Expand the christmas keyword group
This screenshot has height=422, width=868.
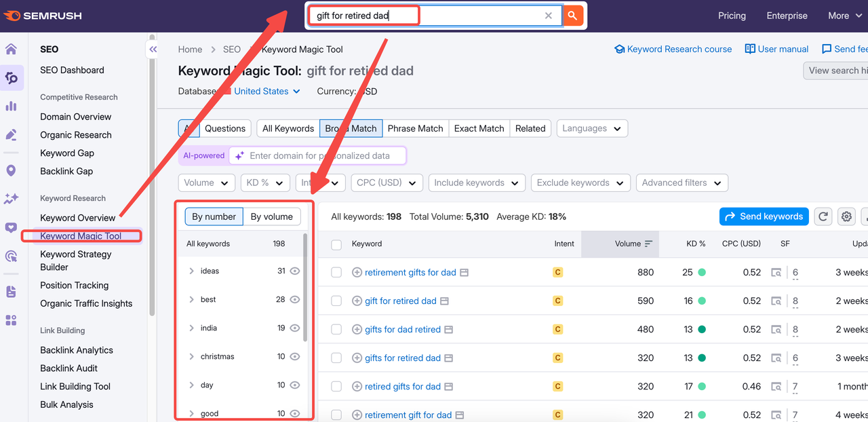pos(192,356)
